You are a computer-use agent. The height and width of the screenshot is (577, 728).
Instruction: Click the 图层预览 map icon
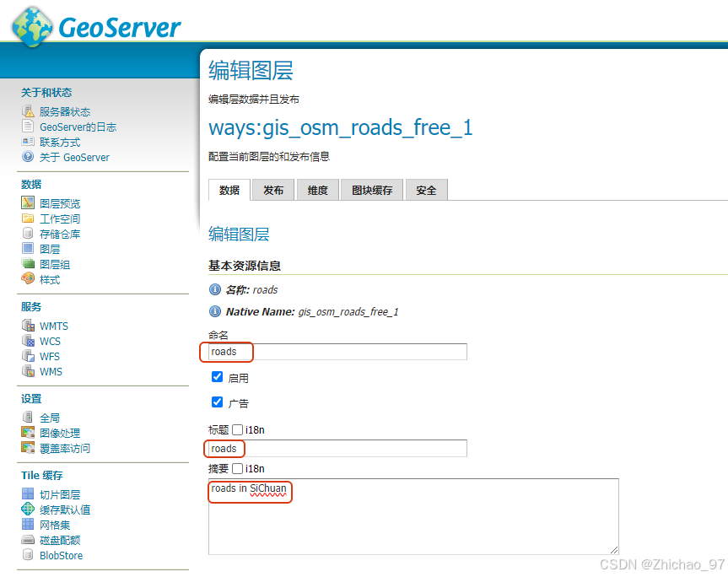coord(28,202)
